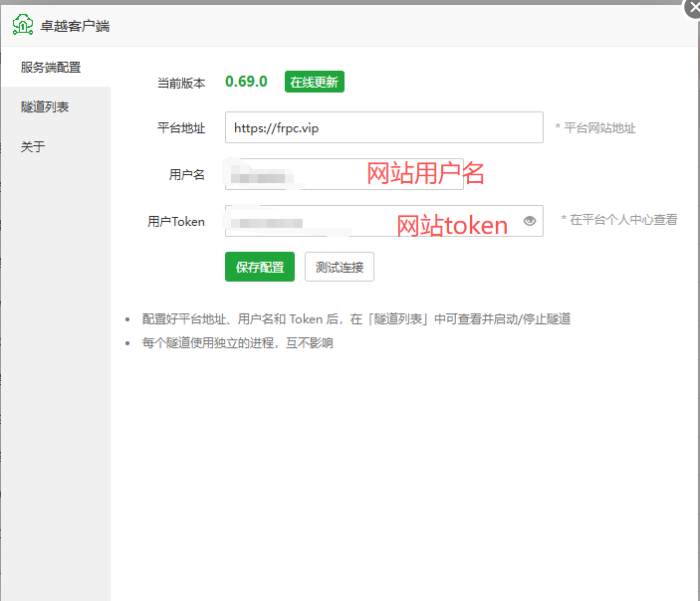The height and width of the screenshot is (601, 700).
Task: Show the user token with eye icon
Action: (530, 221)
